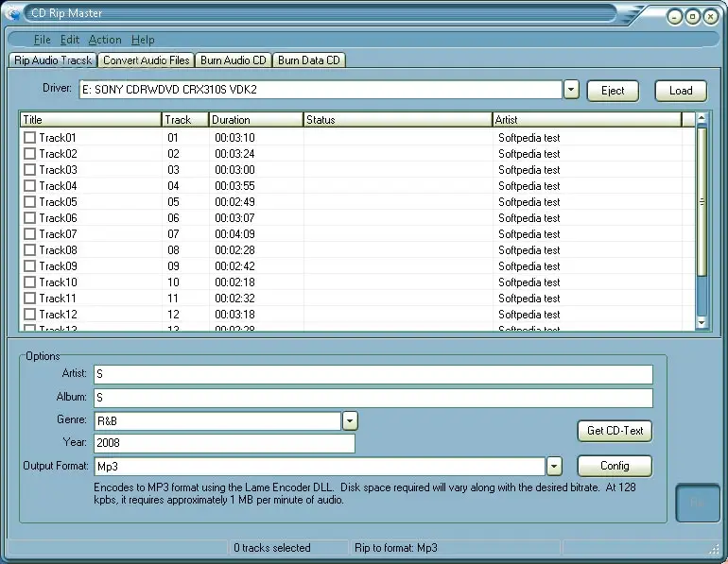
Task: Click the Driver combo box field
Action: pyautogui.click(x=321, y=90)
